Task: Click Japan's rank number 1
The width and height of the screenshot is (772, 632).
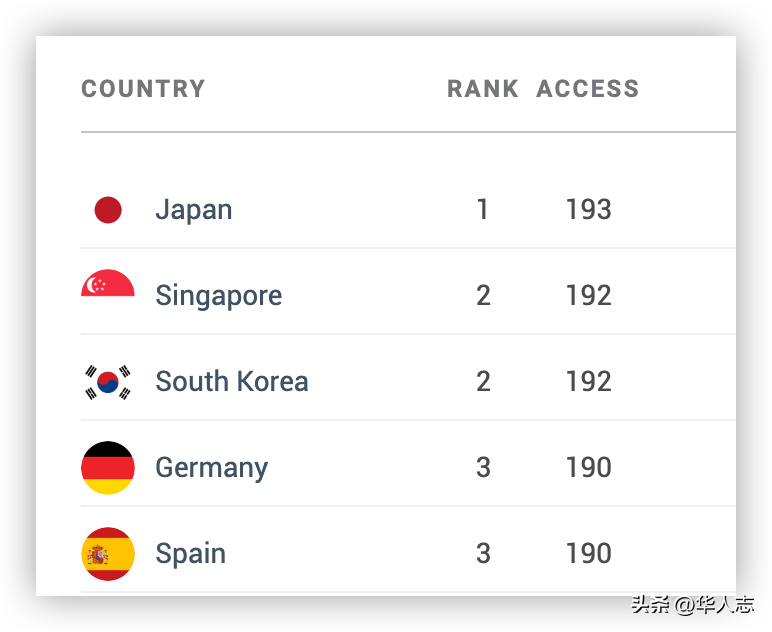Action: tap(483, 209)
